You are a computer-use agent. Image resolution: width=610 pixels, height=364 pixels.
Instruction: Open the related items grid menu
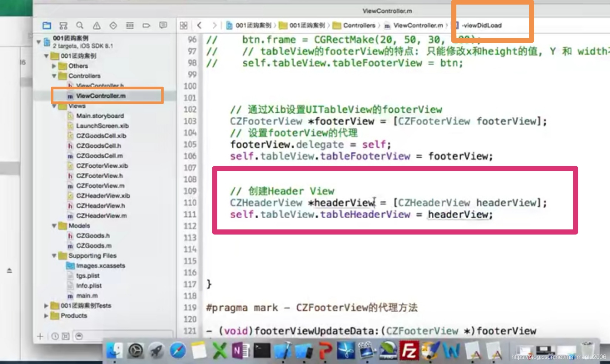183,26
